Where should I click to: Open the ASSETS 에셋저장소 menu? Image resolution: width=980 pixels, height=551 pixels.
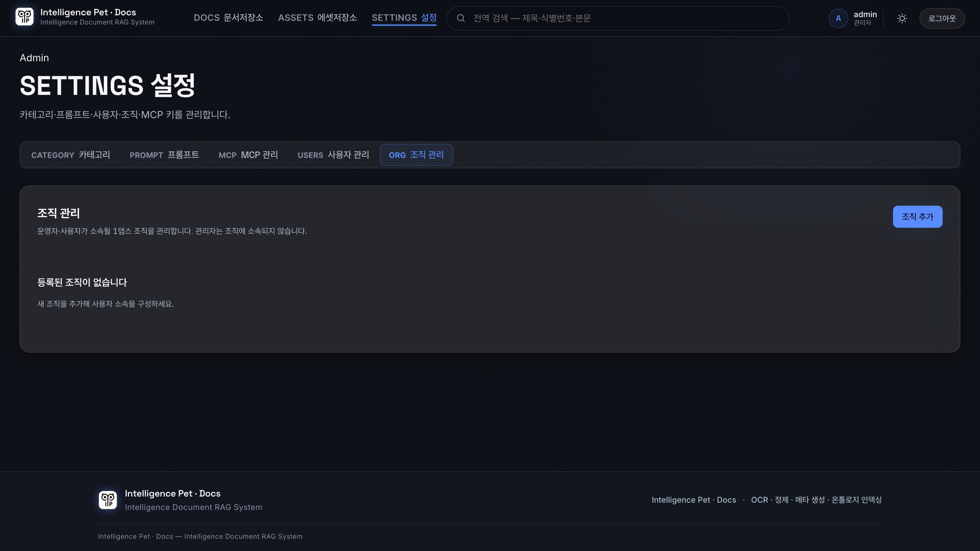point(317,18)
